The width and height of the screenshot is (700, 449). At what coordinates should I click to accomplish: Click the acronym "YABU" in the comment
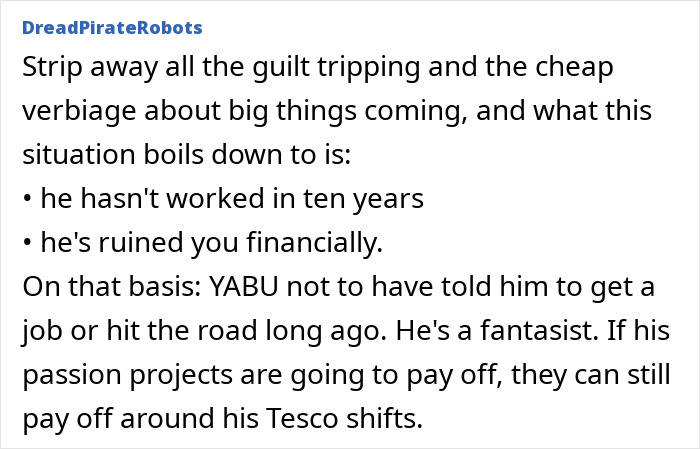pos(244,287)
